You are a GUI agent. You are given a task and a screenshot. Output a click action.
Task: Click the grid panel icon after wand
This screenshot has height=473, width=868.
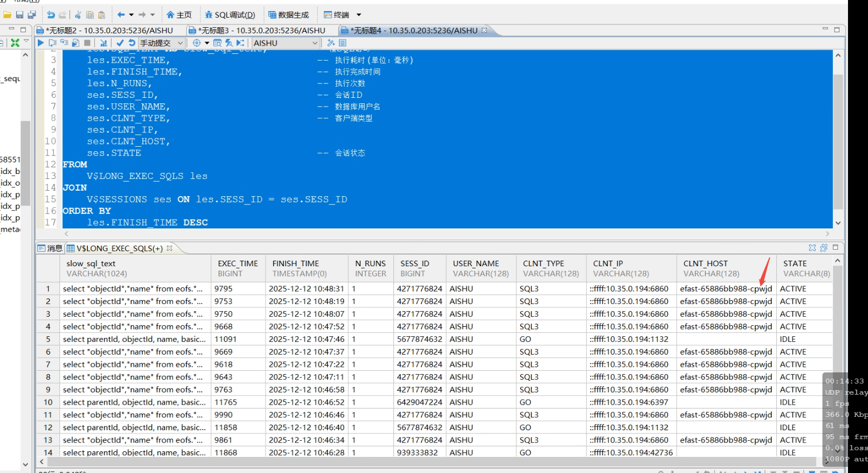pyautogui.click(x=342, y=43)
